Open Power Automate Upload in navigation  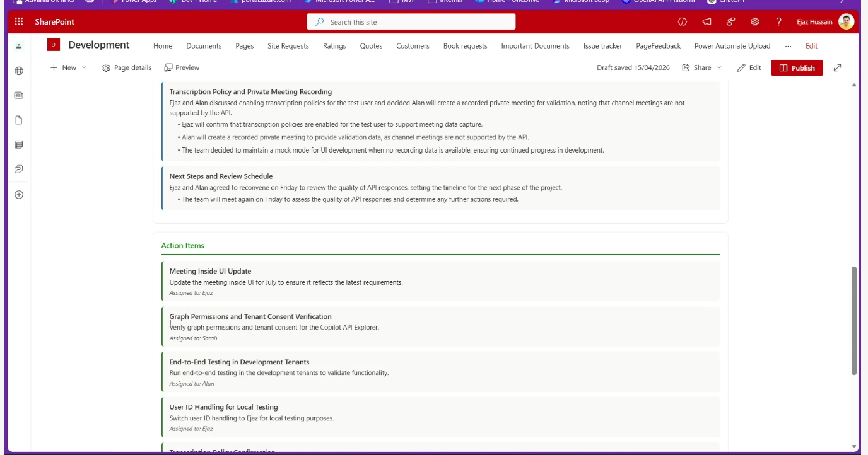tap(732, 46)
